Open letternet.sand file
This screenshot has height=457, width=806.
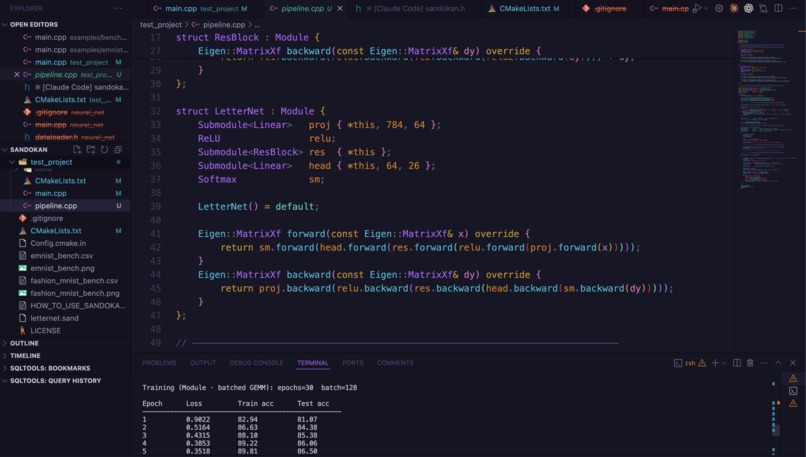(65, 318)
